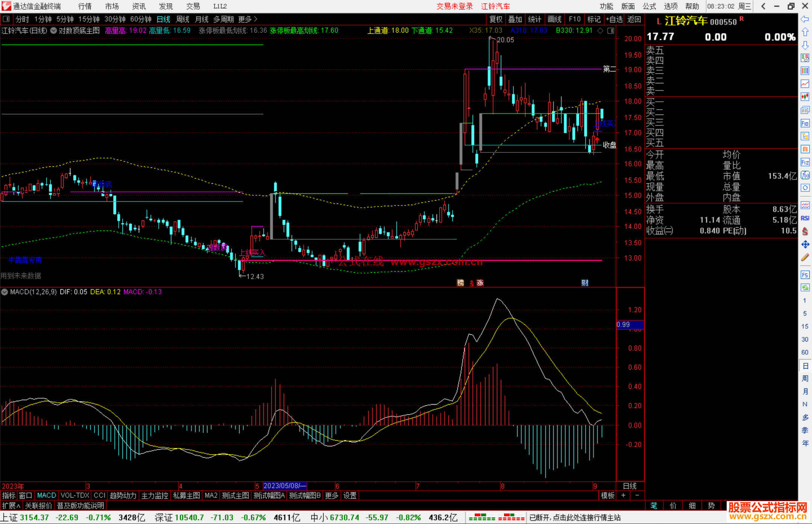Toggle the MACD indicator circle icon
The image size is (812, 524).
5,292
